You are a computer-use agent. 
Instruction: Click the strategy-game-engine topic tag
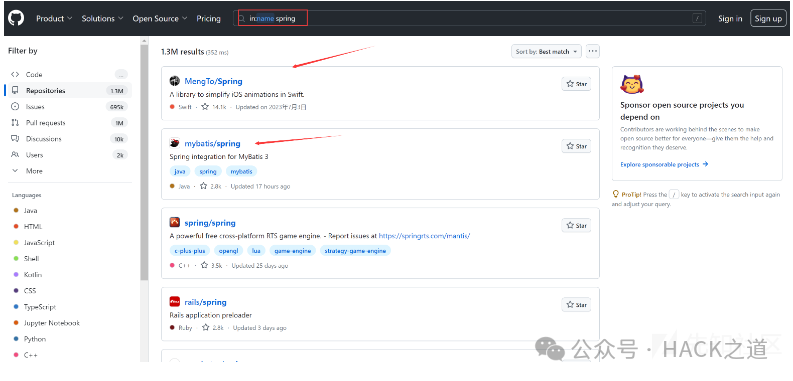(356, 250)
